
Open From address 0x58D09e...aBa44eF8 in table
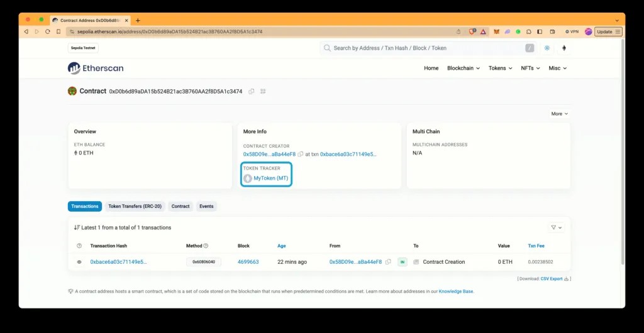355,261
